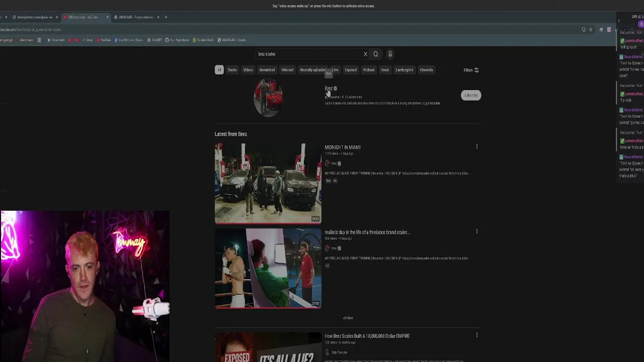Select the Live filter chip
The height and width of the screenshot is (362, 644).
(335, 70)
